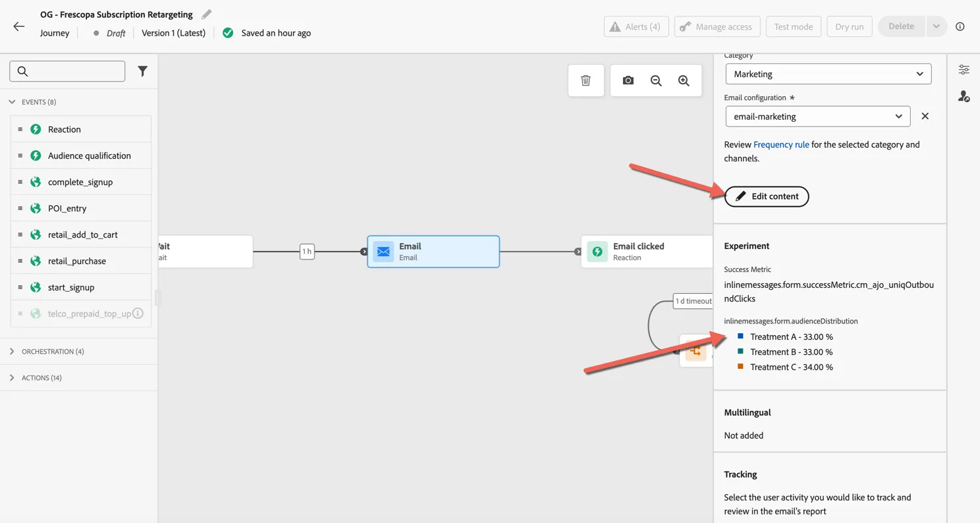The height and width of the screenshot is (523, 980).
Task: Click the retail_purchase globe icon
Action: (x=36, y=261)
